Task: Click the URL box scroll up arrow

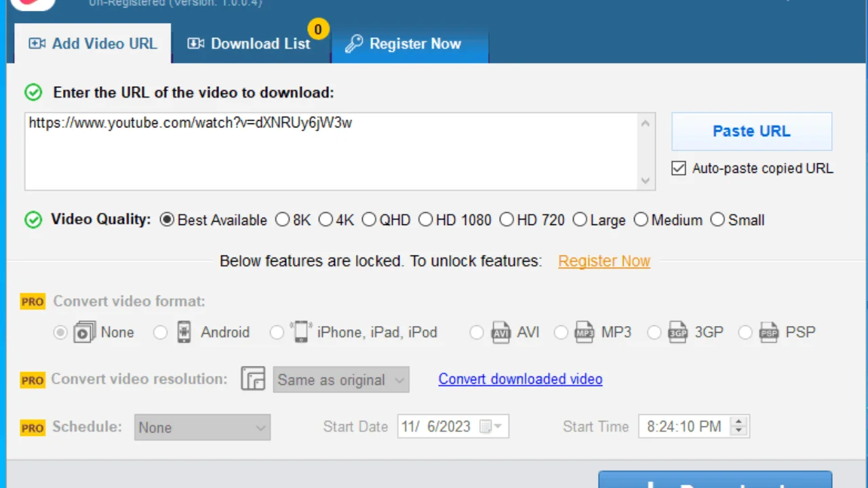Action: click(x=646, y=123)
